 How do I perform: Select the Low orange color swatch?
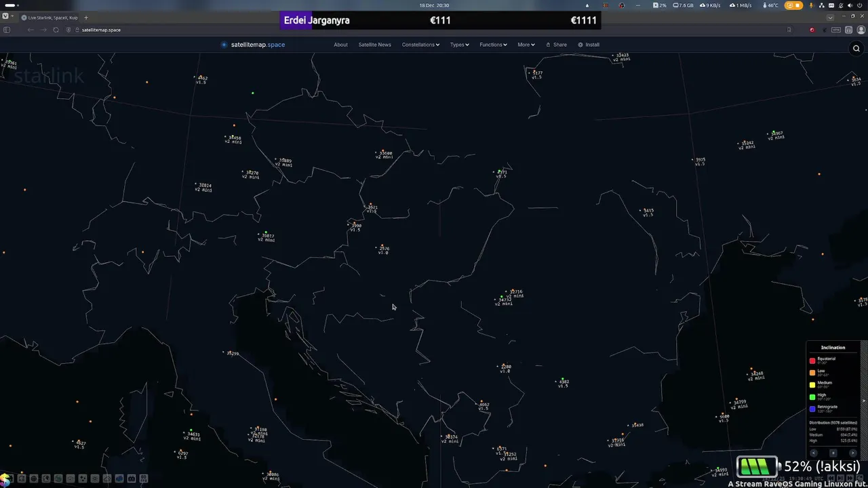(812, 373)
